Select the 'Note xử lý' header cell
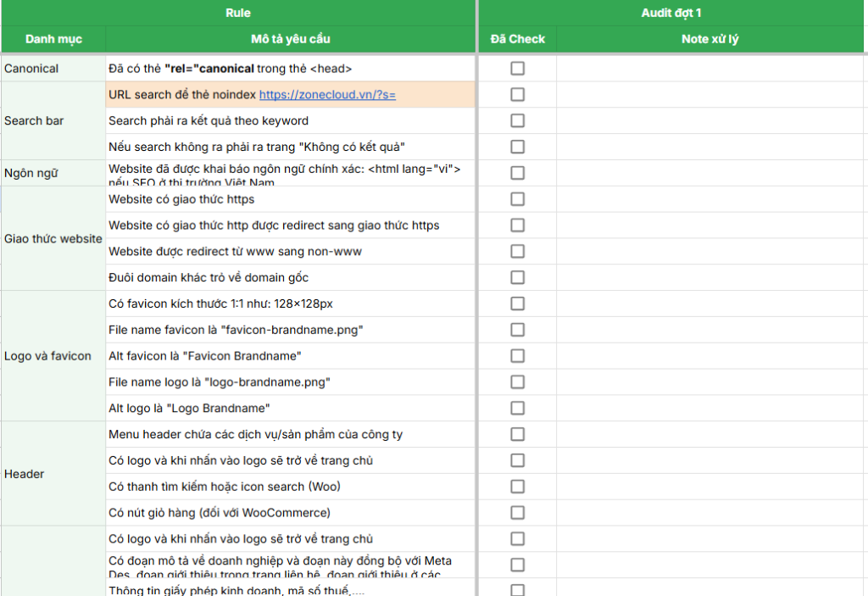The width and height of the screenshot is (868, 596). pyautogui.click(x=710, y=38)
